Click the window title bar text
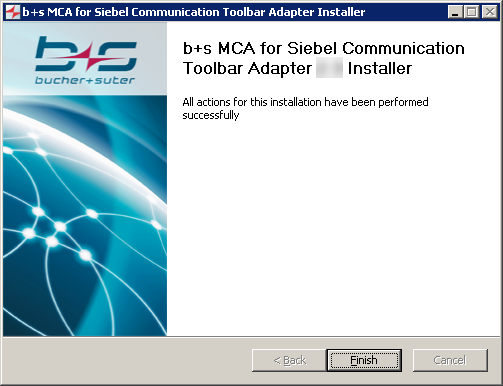 (194, 12)
